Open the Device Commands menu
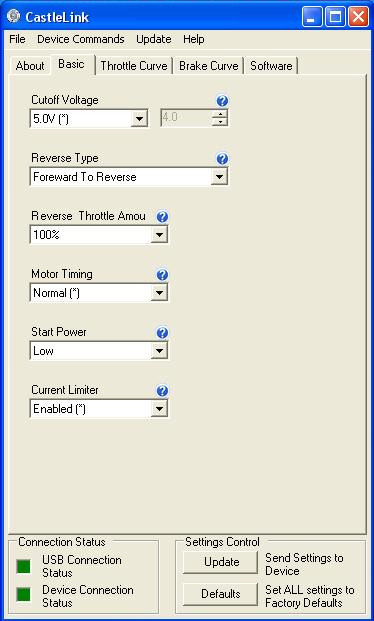 pyautogui.click(x=81, y=39)
